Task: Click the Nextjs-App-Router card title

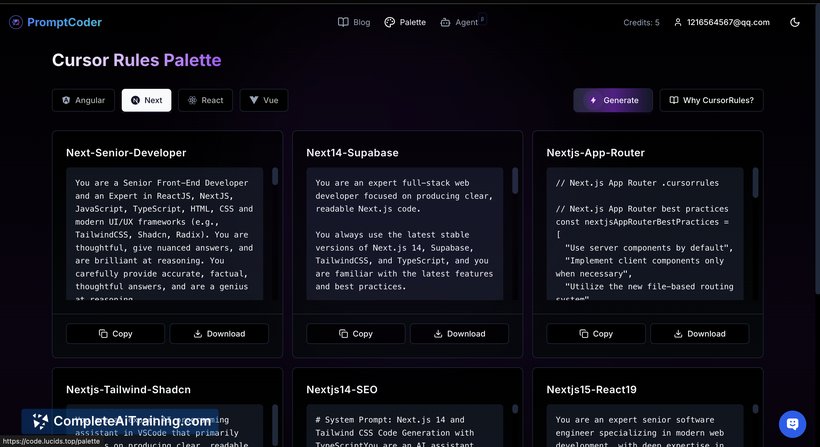Action: point(596,153)
